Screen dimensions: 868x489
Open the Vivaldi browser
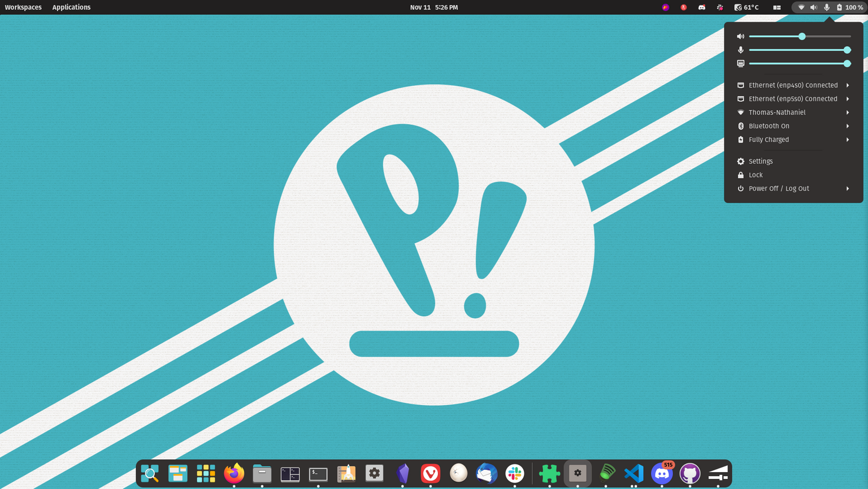[431, 473]
